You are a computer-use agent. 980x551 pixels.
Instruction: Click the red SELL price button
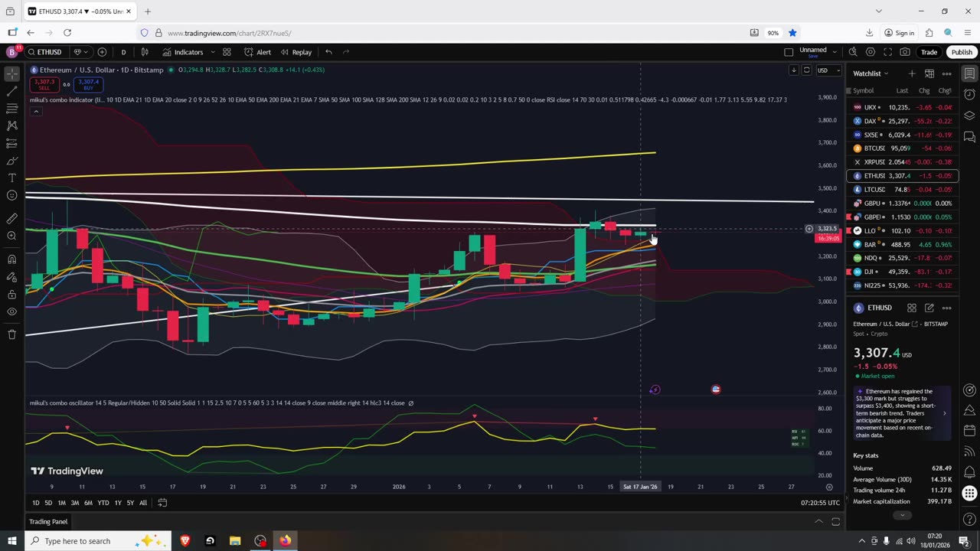(x=44, y=84)
